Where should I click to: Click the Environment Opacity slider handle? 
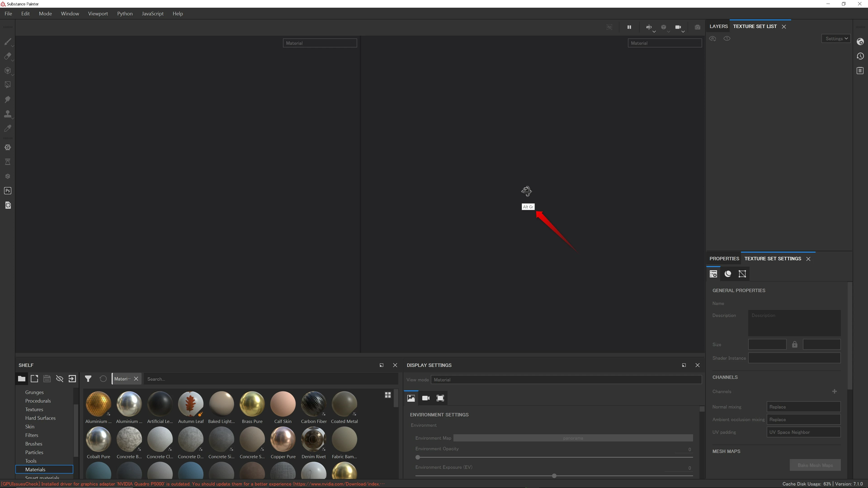418,457
